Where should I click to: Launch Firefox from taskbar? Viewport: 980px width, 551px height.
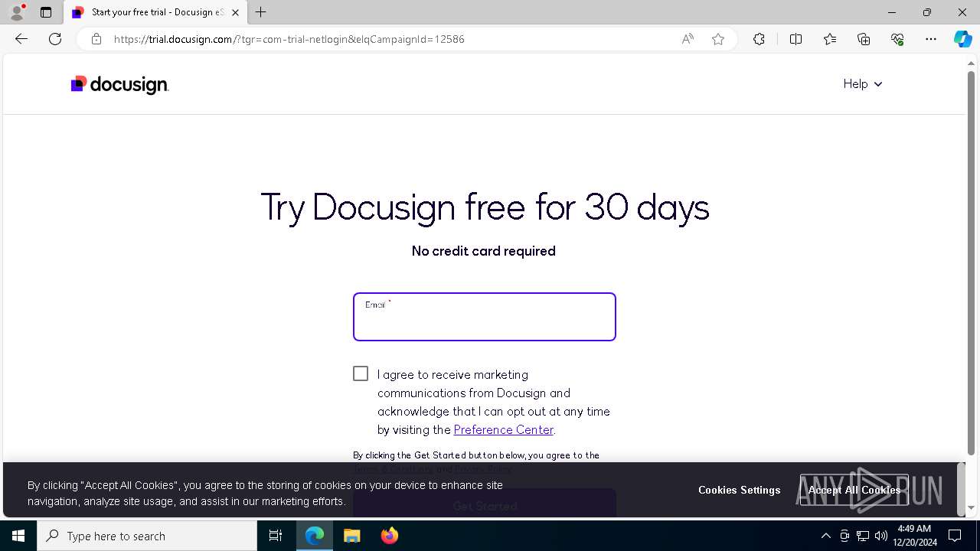coord(389,536)
